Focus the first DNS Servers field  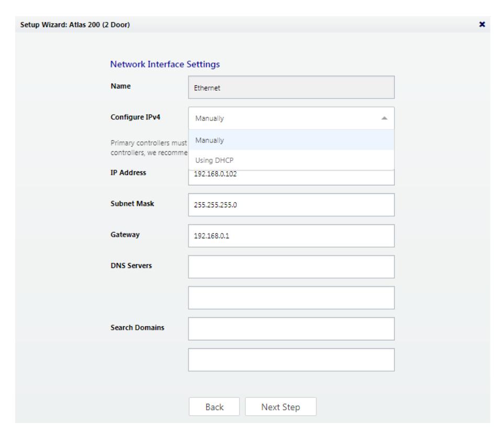tap(291, 267)
